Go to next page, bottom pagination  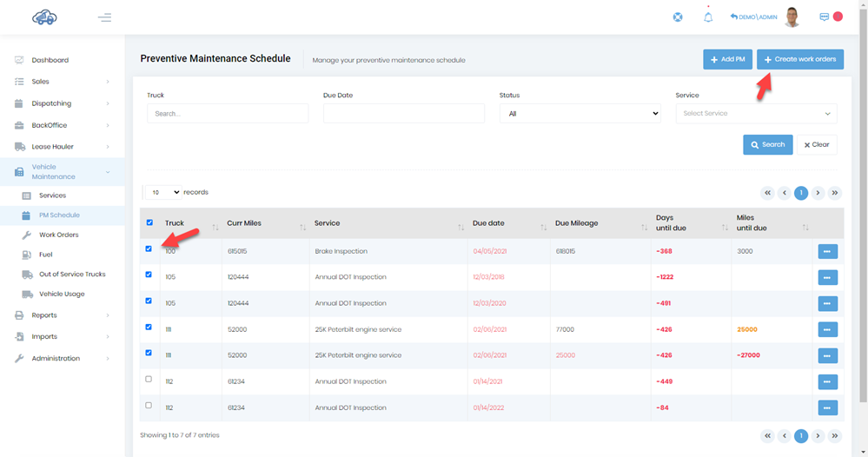818,436
